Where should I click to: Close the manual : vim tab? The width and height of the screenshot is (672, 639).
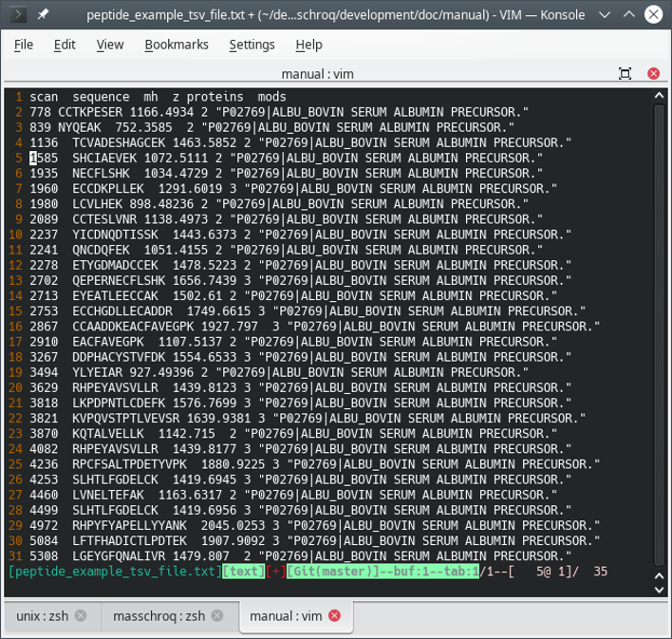tap(334, 616)
